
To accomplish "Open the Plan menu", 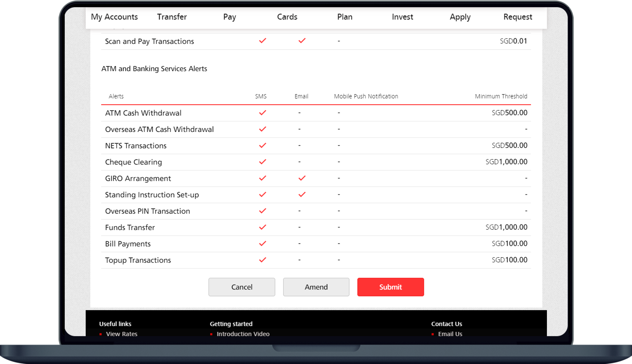I will pyautogui.click(x=345, y=17).
